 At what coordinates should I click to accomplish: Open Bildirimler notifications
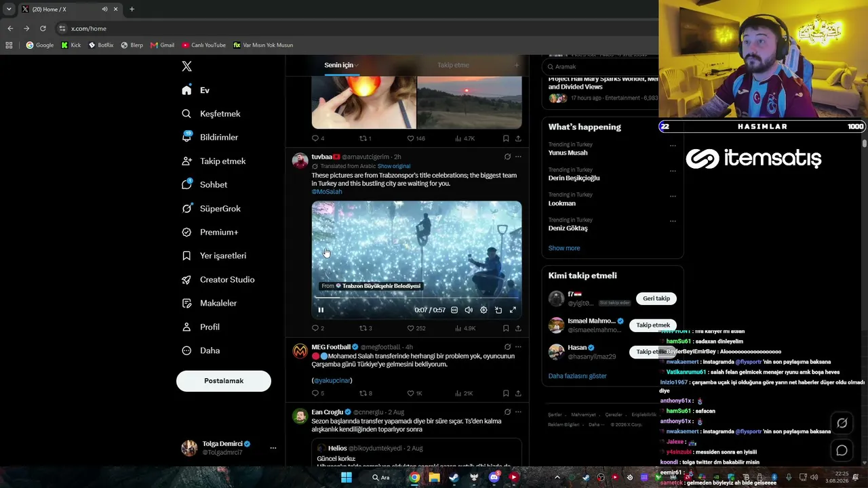pyautogui.click(x=210, y=138)
